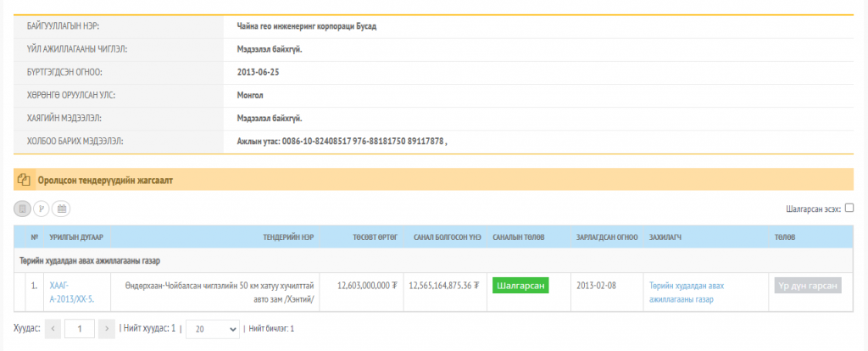Click the ХАЯГИЙН МЭДЭЭЛЭЛ label
This screenshot has height=351, width=868.
point(64,119)
